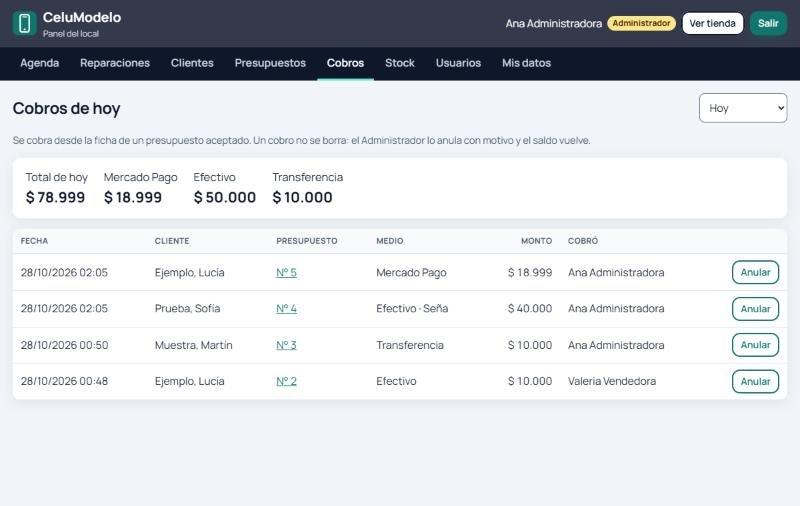The width and height of the screenshot is (800, 506).
Task: Click the MEDIO column header
Action: (390, 241)
